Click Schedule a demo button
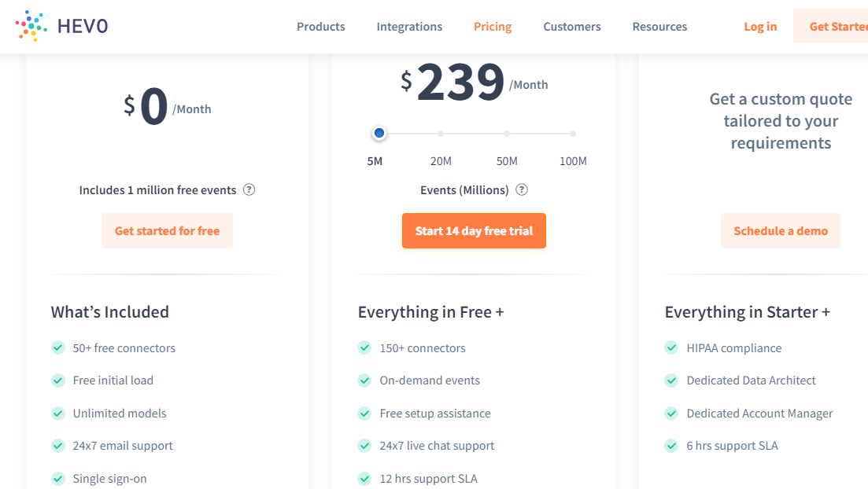Screen dimensions: 868x489 781,231
